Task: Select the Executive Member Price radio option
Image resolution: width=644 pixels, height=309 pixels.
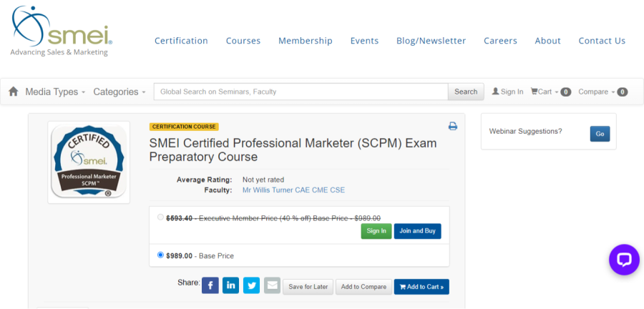Action: coord(160,217)
